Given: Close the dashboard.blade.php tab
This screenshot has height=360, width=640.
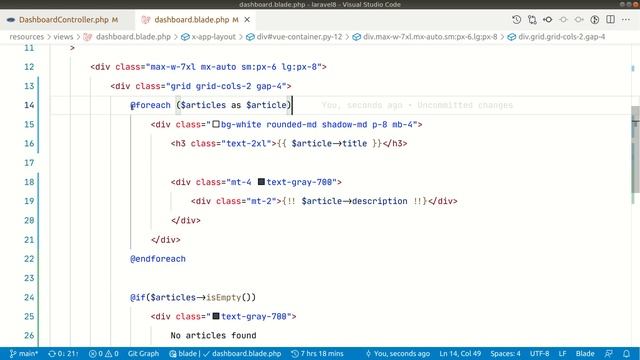Looking at the screenshot, I should click(247, 20).
